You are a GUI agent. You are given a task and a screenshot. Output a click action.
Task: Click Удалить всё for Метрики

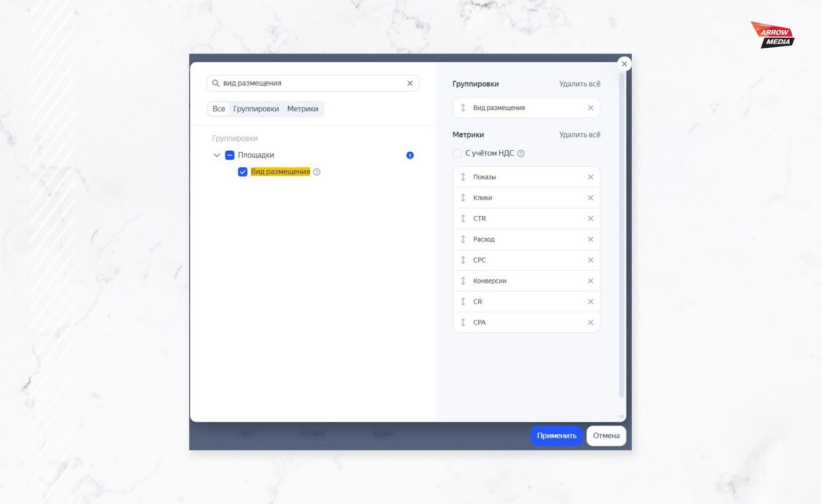[x=579, y=135]
